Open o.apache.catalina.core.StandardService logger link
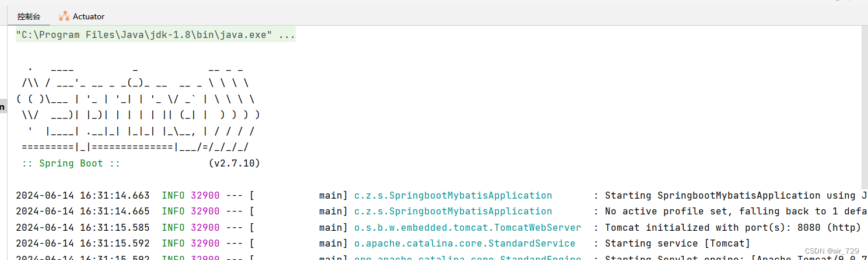The width and height of the screenshot is (868, 260). 465,244
